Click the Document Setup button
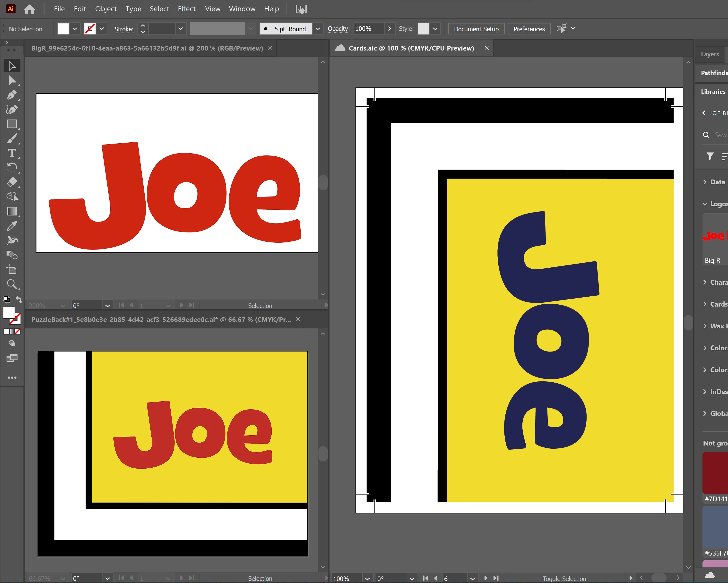The width and height of the screenshot is (728, 583). coord(476,29)
